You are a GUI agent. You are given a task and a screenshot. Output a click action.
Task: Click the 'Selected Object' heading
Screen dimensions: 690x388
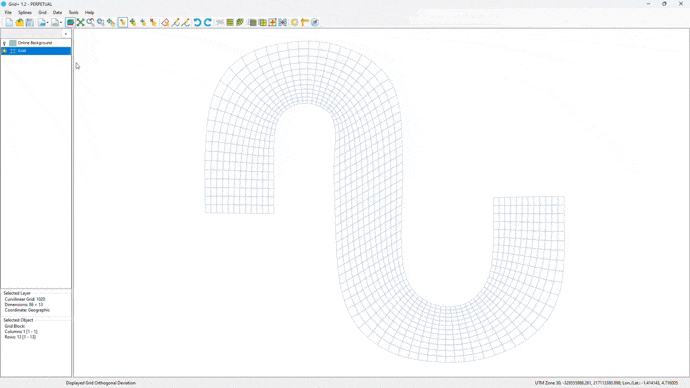(18, 320)
